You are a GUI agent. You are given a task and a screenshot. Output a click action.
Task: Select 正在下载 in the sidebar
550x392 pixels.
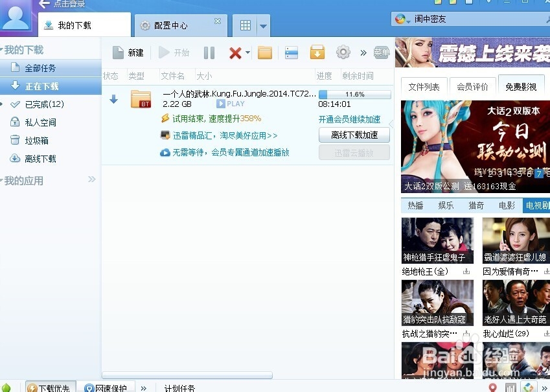coord(51,86)
